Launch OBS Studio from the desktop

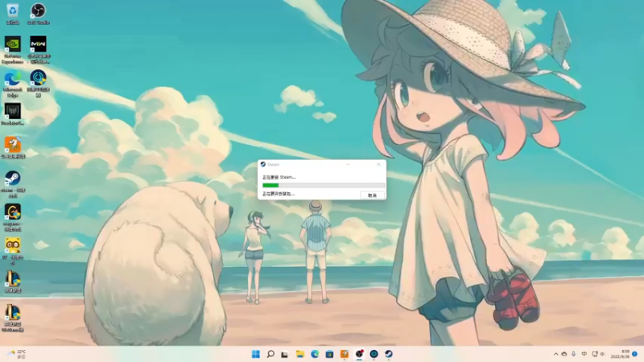[x=38, y=14]
